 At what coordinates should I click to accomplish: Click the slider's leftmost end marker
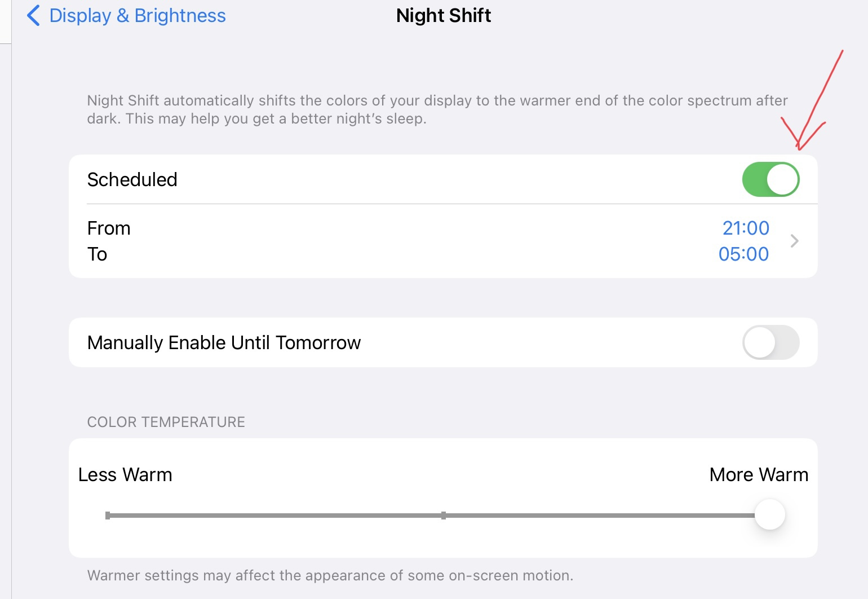pos(108,515)
